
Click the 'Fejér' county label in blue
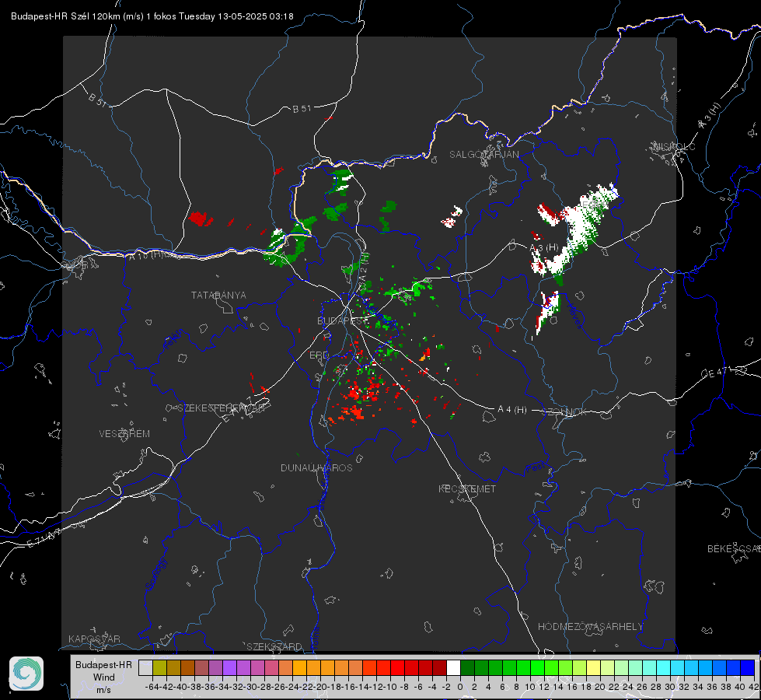pos(173,340)
